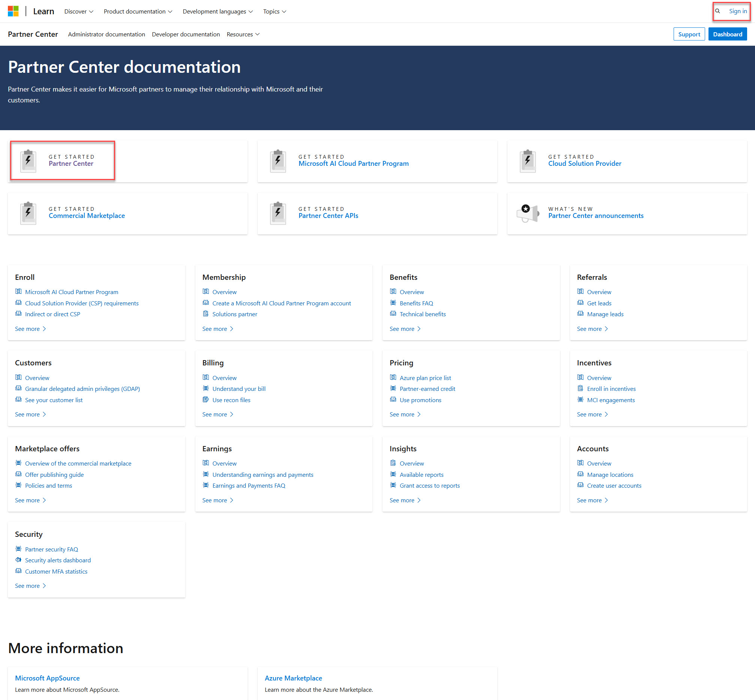The image size is (755, 700).
Task: Click icon next to Customer MFA statistics
Action: coord(18,571)
